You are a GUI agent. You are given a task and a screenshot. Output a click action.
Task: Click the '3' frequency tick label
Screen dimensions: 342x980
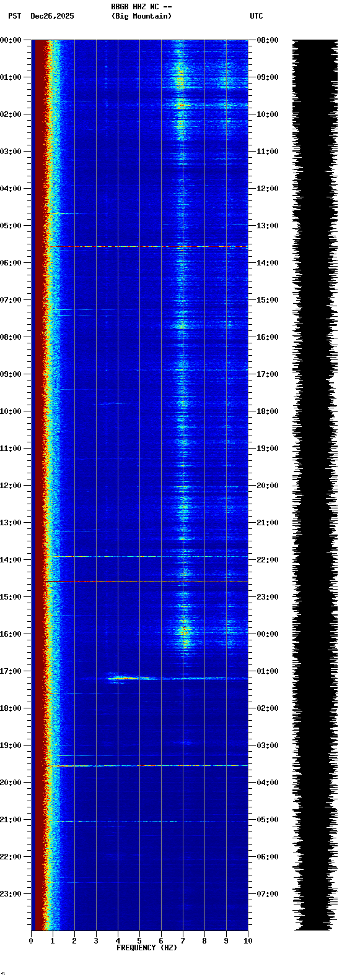[x=96, y=941]
